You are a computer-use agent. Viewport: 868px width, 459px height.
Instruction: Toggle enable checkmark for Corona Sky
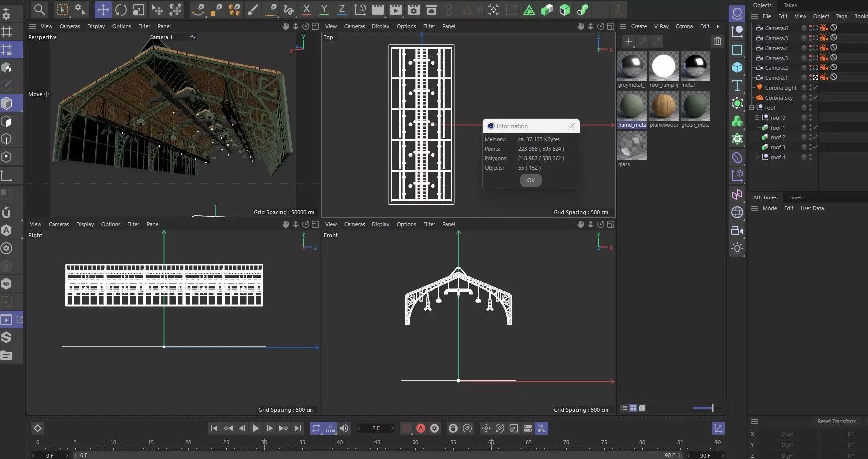tap(815, 98)
